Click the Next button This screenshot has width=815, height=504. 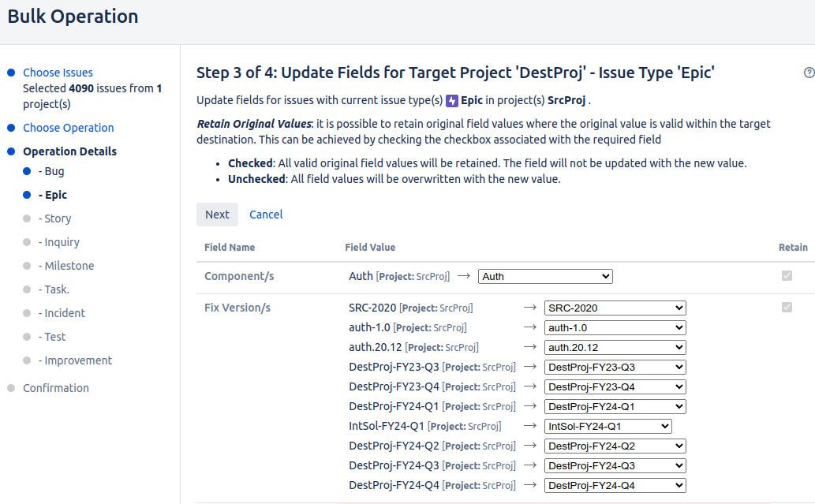coord(217,215)
